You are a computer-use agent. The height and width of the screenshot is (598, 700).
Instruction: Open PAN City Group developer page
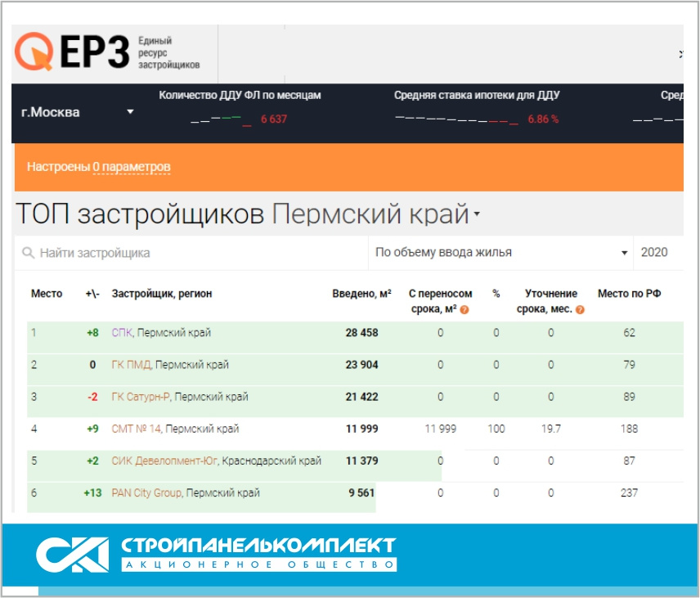coord(146,493)
